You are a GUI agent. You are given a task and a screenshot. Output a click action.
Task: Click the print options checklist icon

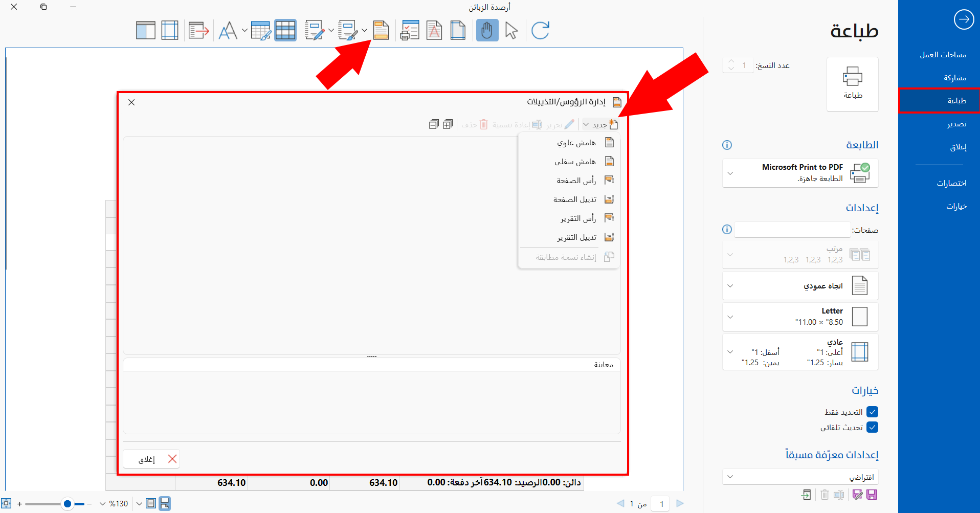click(410, 31)
